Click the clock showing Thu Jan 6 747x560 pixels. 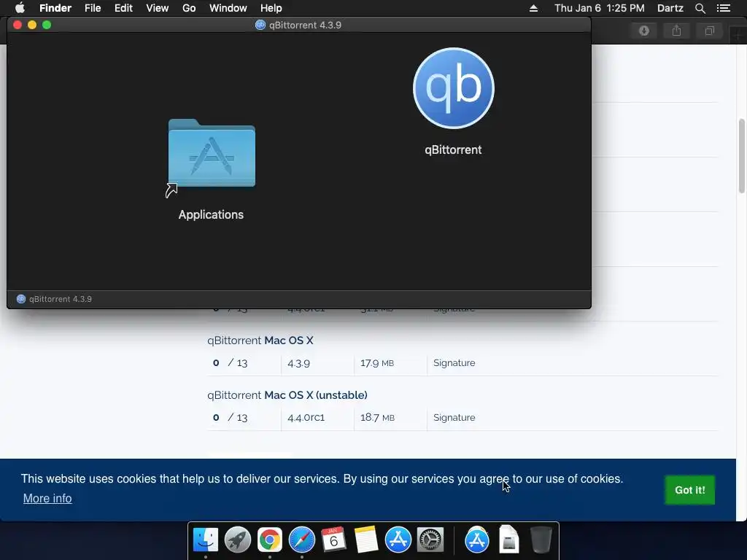[600, 8]
